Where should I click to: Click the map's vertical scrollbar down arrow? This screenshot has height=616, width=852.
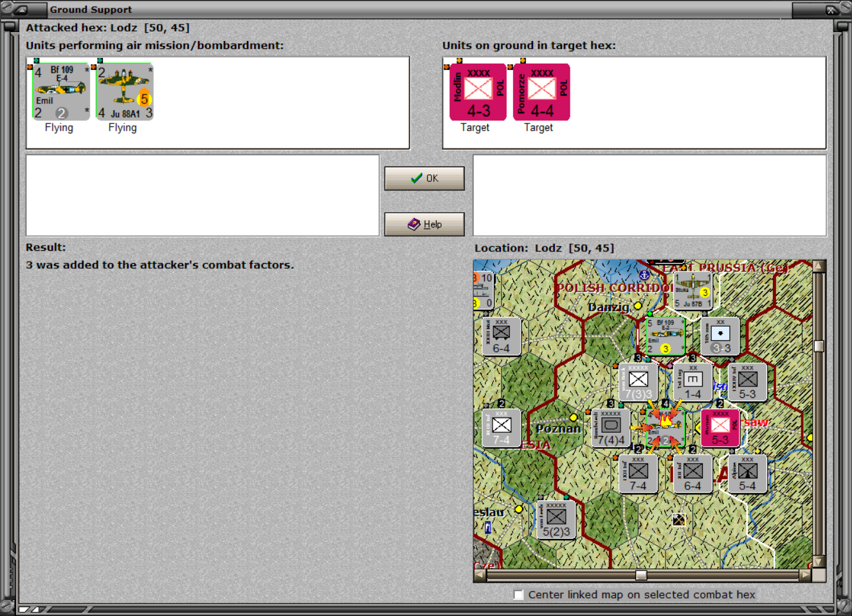pos(819,562)
